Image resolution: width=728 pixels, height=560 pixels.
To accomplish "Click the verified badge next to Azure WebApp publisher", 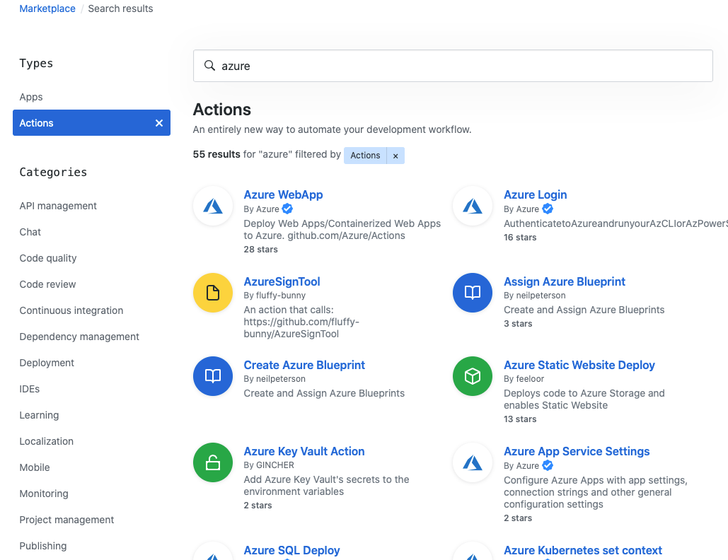I will [x=287, y=209].
